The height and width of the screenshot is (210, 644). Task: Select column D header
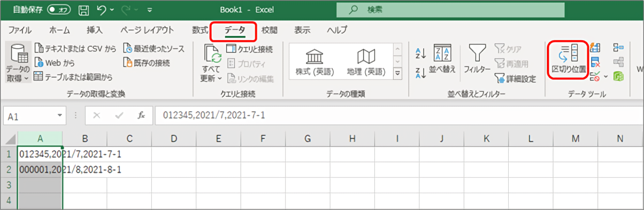pyautogui.click(x=173, y=139)
